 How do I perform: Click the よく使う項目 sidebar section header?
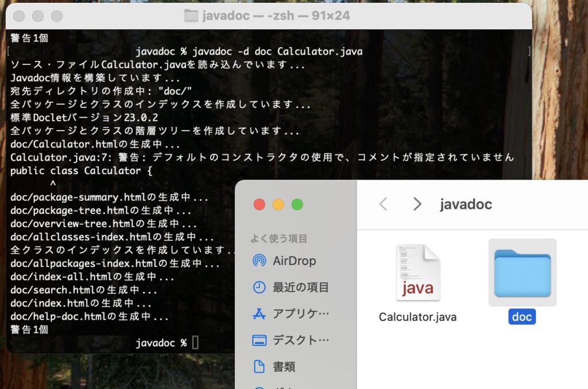click(278, 238)
